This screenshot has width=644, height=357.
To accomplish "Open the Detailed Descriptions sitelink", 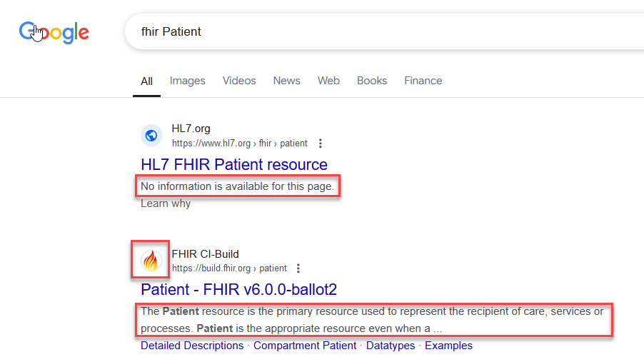I will pos(192,346).
